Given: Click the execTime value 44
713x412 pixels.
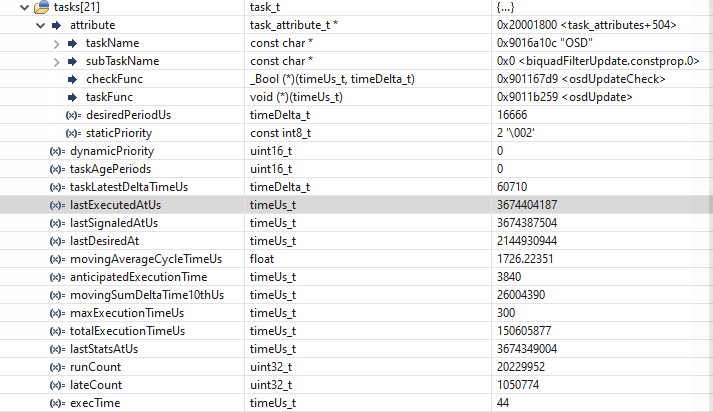Looking at the screenshot, I should 503,403.
